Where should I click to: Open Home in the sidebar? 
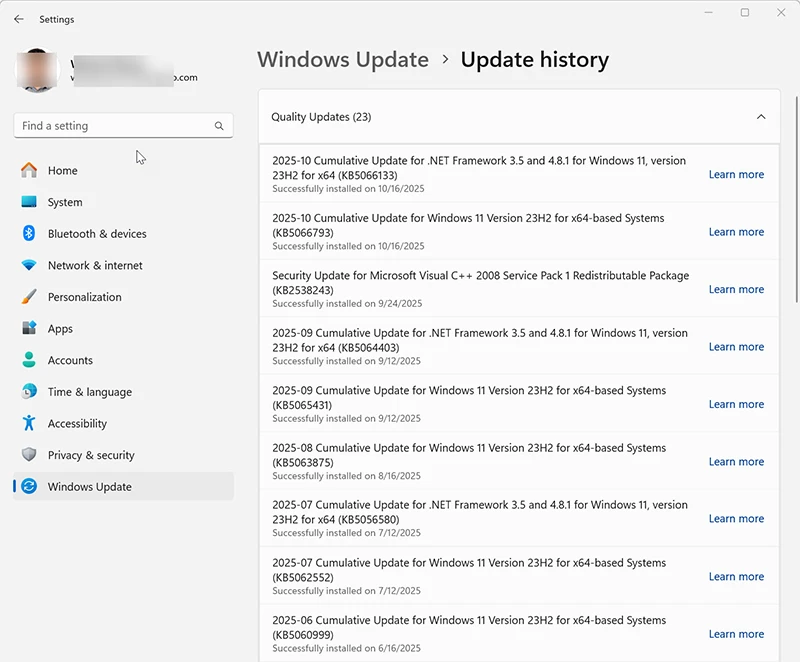(x=61, y=170)
